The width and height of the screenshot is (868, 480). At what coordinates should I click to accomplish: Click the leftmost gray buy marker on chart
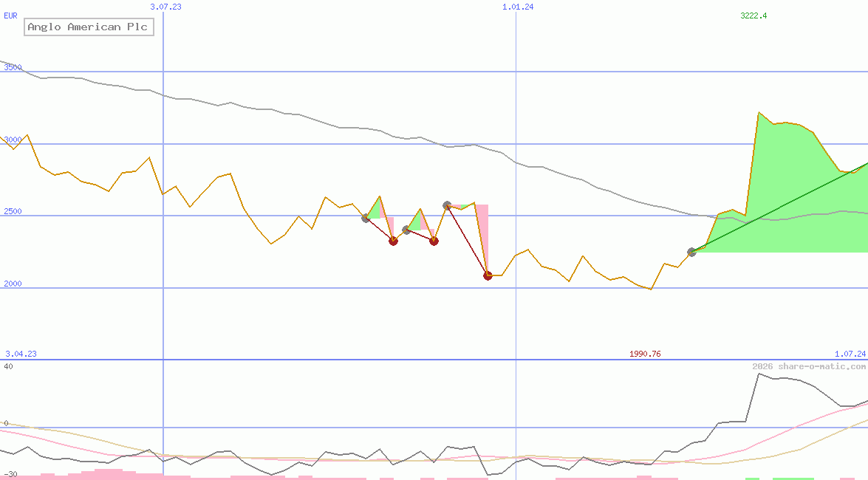tap(365, 218)
